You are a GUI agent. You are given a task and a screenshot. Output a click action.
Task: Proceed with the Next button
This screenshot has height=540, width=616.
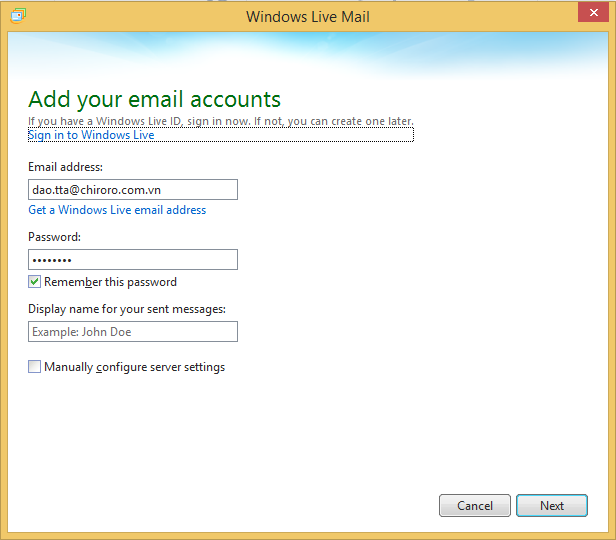click(x=552, y=506)
